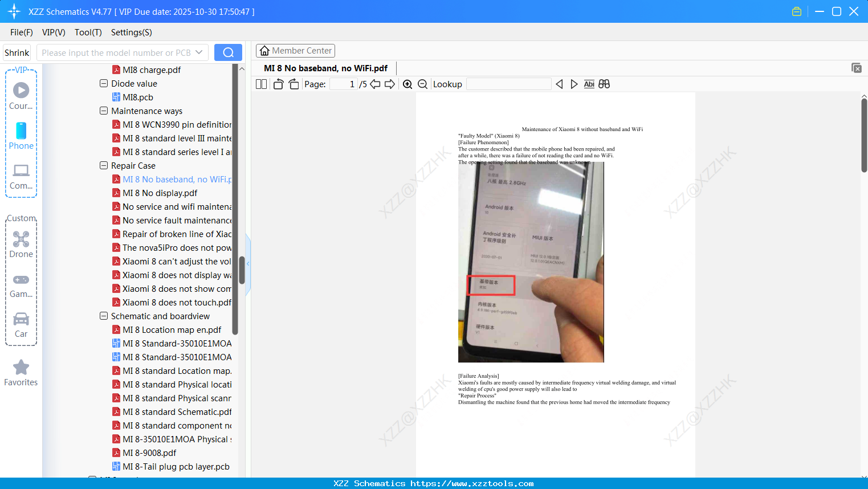Image resolution: width=868 pixels, height=489 pixels.
Task: Zoom out of the PDF
Action: pyautogui.click(x=423, y=84)
